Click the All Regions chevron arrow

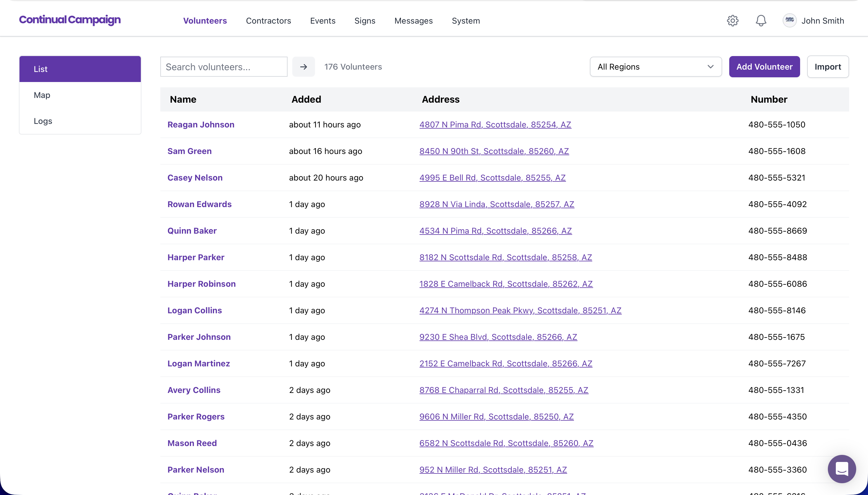click(710, 67)
